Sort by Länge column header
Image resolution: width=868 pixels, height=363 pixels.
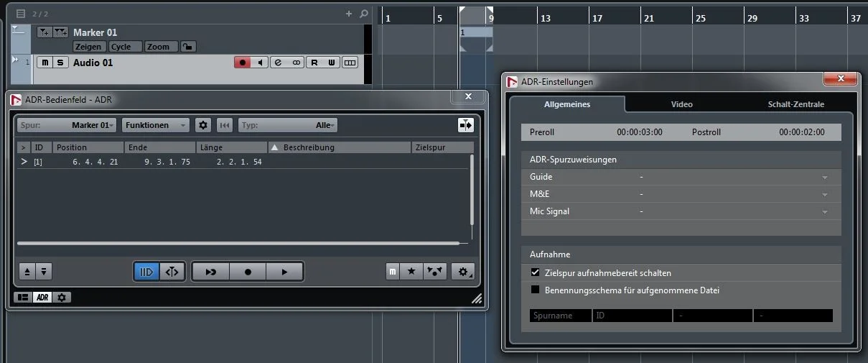[x=232, y=147]
